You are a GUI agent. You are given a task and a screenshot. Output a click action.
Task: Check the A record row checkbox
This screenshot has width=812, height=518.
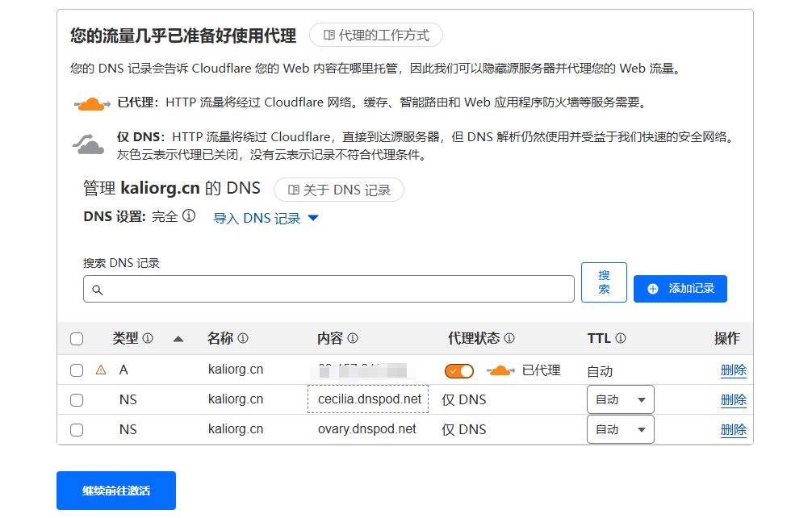tap(77, 370)
